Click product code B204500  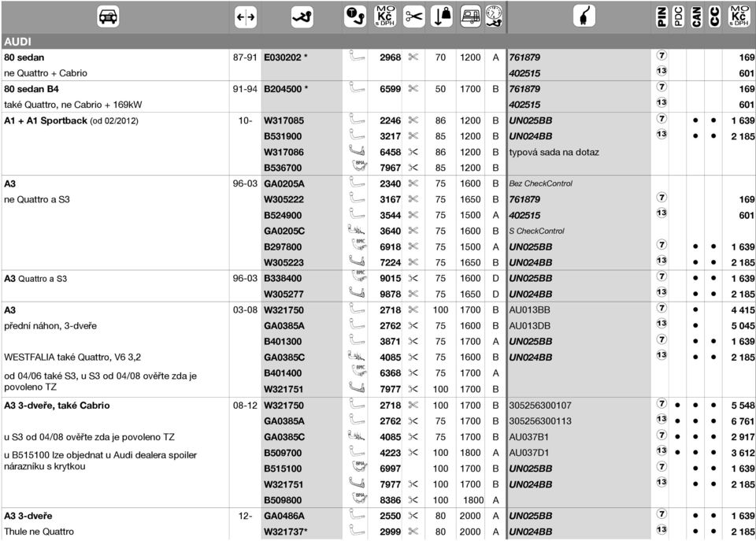(x=283, y=89)
